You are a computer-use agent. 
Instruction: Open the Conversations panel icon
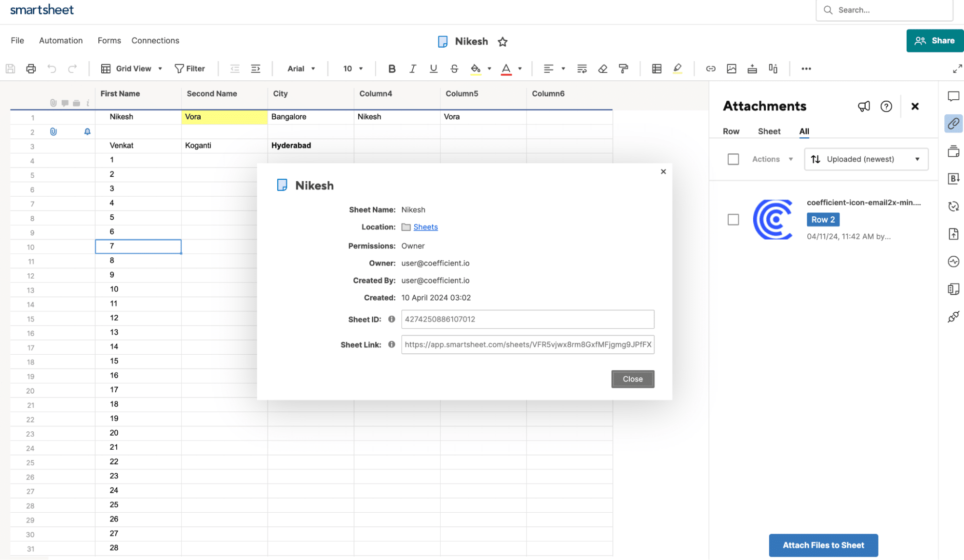pyautogui.click(x=953, y=96)
